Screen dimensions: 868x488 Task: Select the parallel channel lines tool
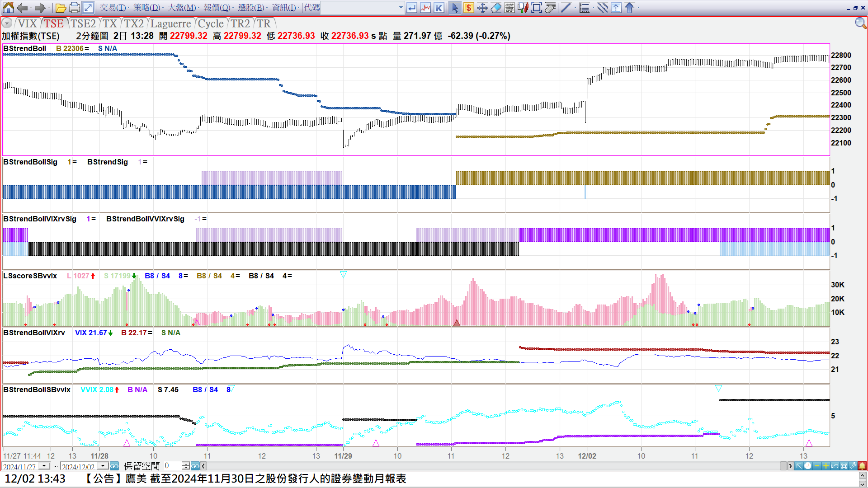pos(602,8)
